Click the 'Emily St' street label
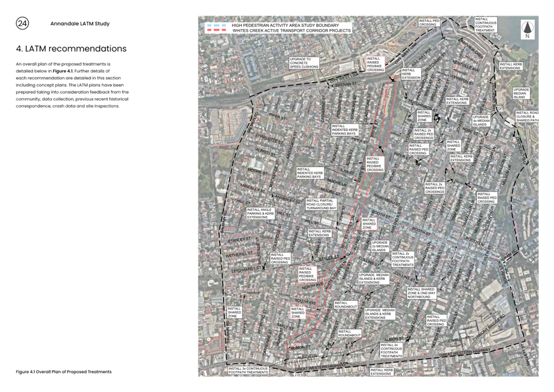 [285, 326]
